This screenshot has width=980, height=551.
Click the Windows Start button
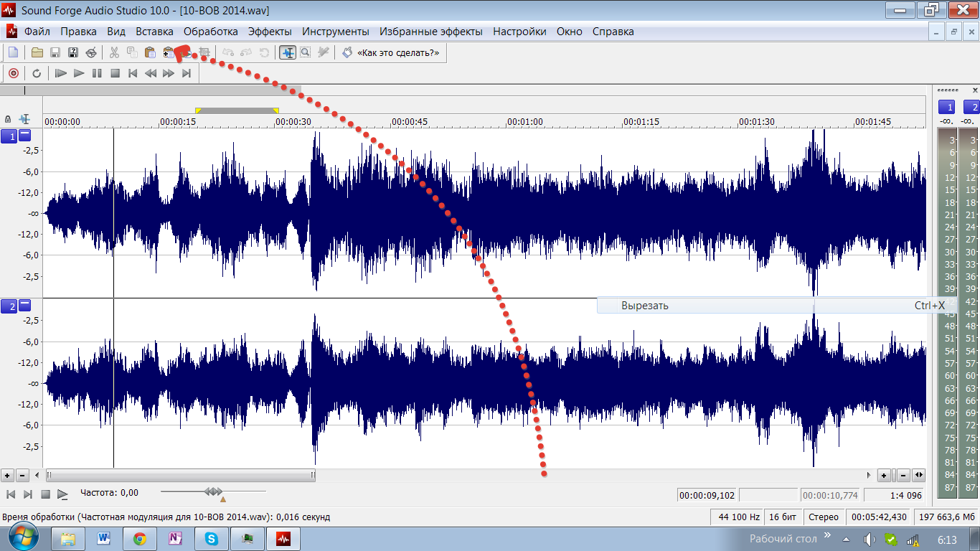point(24,538)
